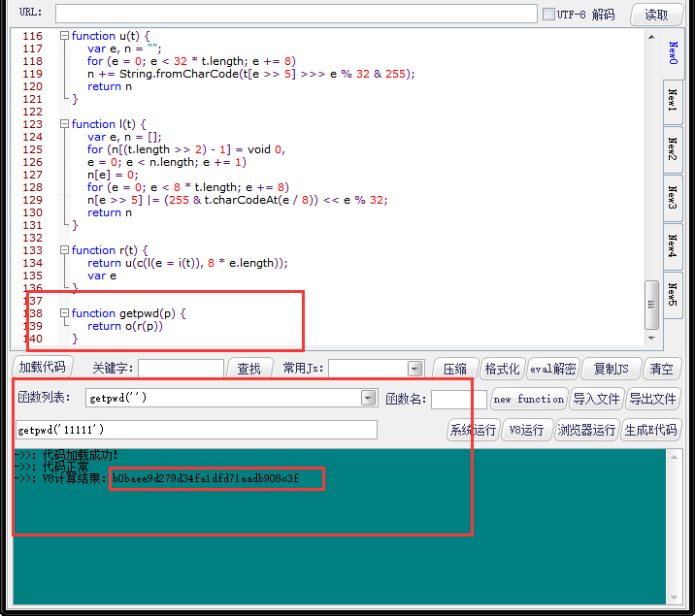Viewport: 695px width, 616px height.
Task: Focus the 函数名 input field
Action: pos(459,399)
